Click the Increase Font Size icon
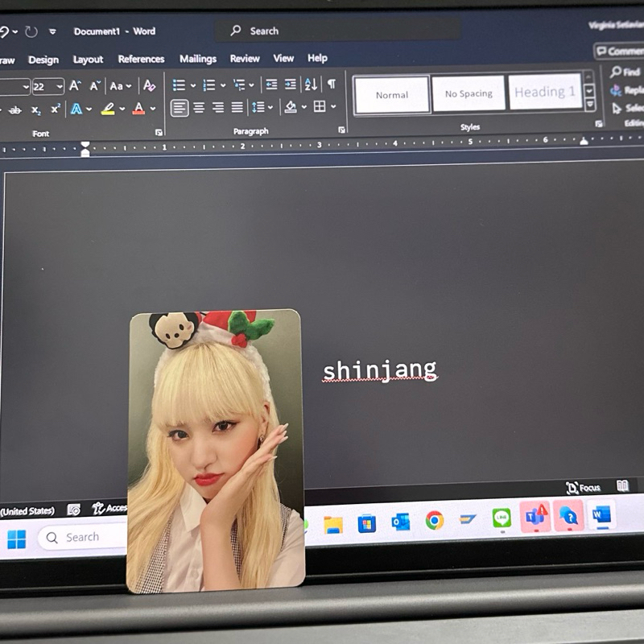644x644 pixels. 75,85
